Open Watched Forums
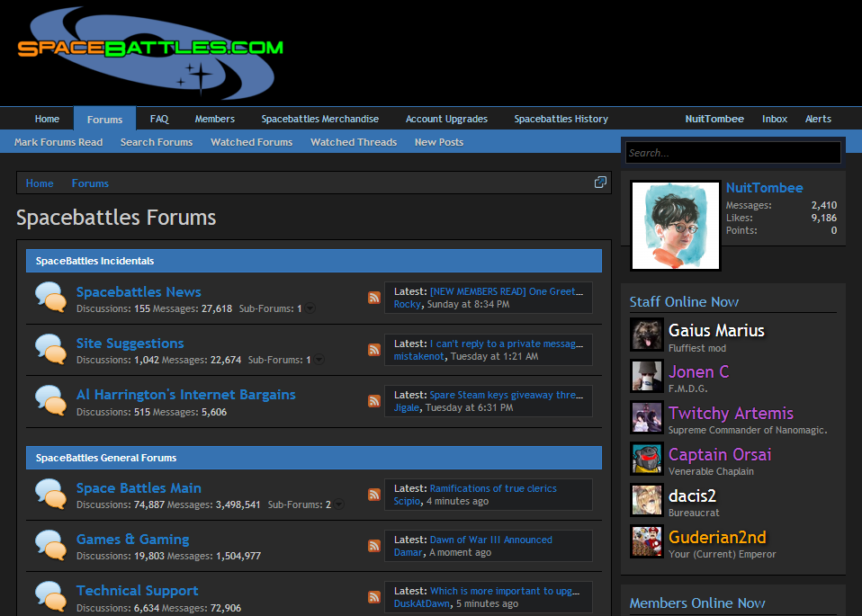The height and width of the screenshot is (616, 862). click(251, 142)
